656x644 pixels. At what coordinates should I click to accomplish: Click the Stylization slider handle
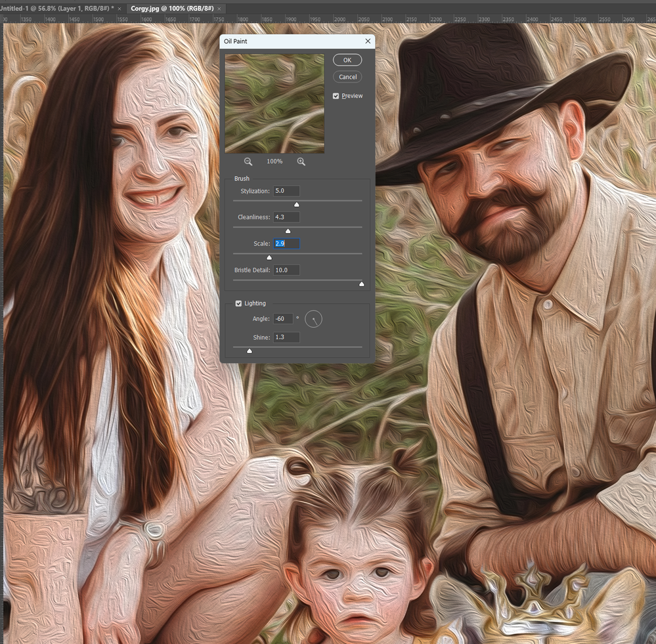[x=297, y=204]
